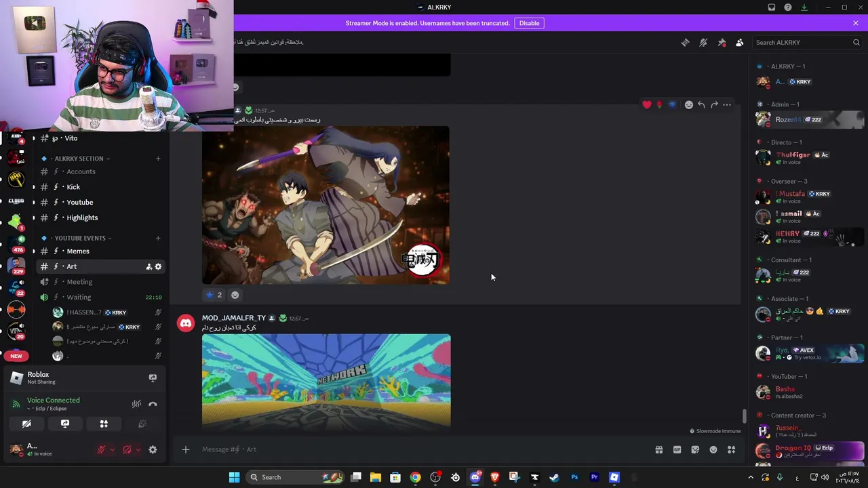The height and width of the screenshot is (488, 868).
Task: Reply to the hovered message
Action: coord(701,105)
